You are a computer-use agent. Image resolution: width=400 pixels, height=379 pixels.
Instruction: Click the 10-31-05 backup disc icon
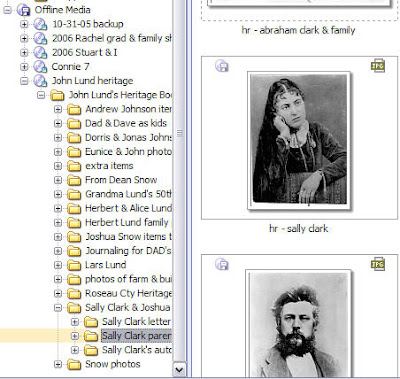pos(40,24)
